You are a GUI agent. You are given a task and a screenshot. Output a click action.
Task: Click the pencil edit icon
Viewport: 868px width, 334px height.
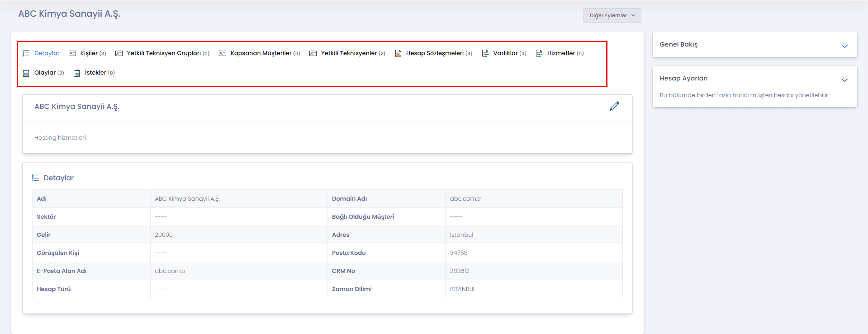(x=614, y=106)
